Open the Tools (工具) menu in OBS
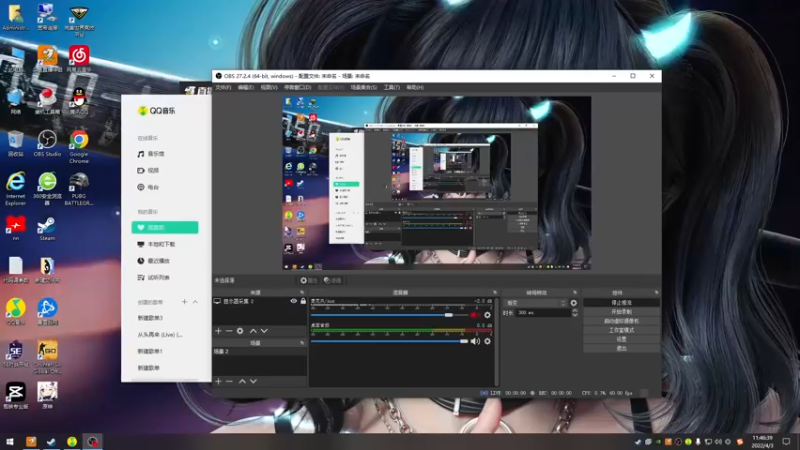 click(391, 88)
